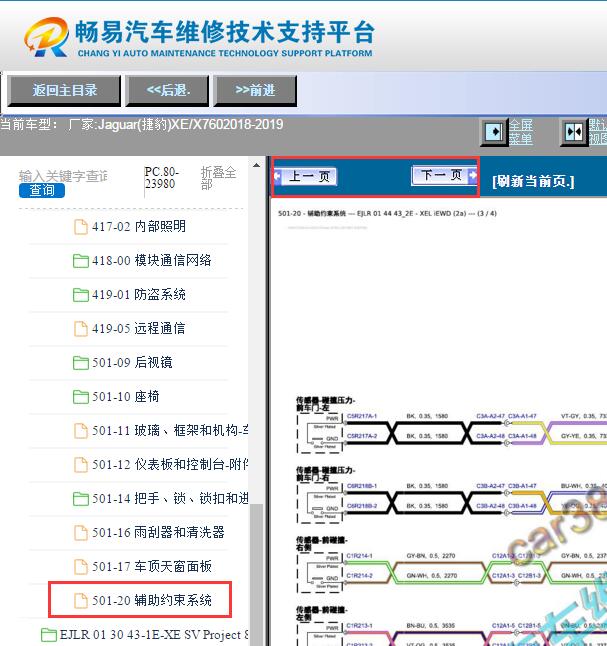Click 折叠全部 collapse all link
The image size is (607, 646).
click(x=218, y=178)
